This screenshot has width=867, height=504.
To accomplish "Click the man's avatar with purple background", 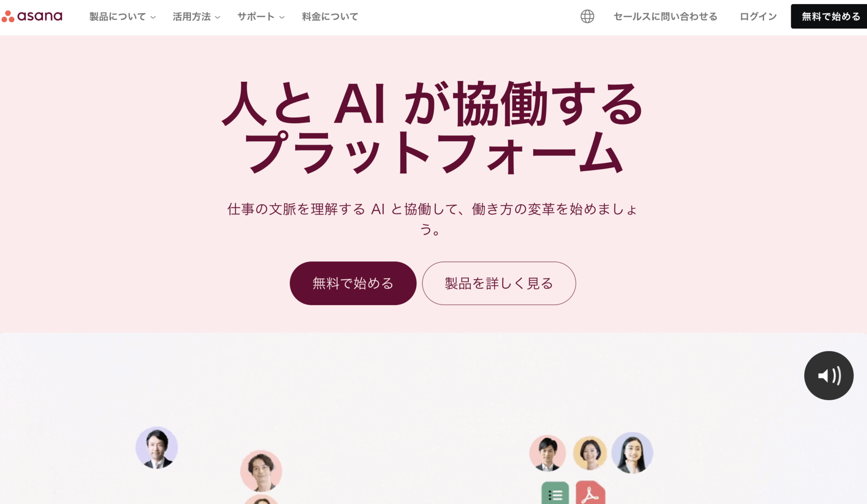I will 157,448.
